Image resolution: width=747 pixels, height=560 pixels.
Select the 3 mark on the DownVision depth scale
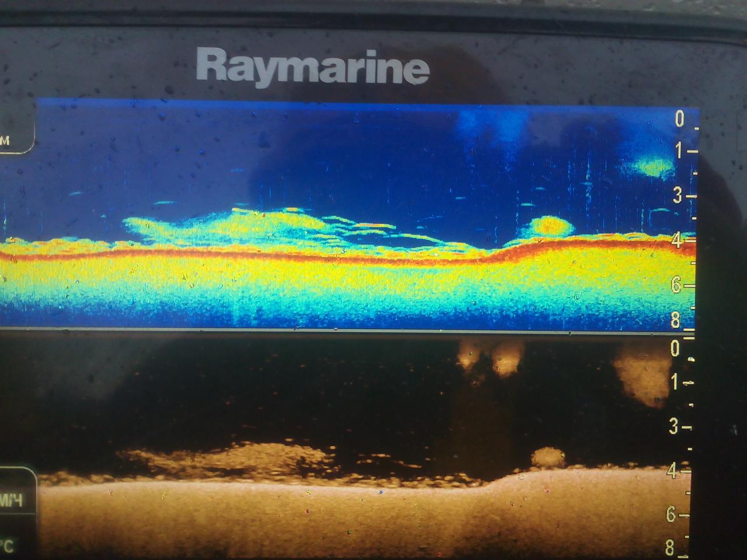pos(674,428)
